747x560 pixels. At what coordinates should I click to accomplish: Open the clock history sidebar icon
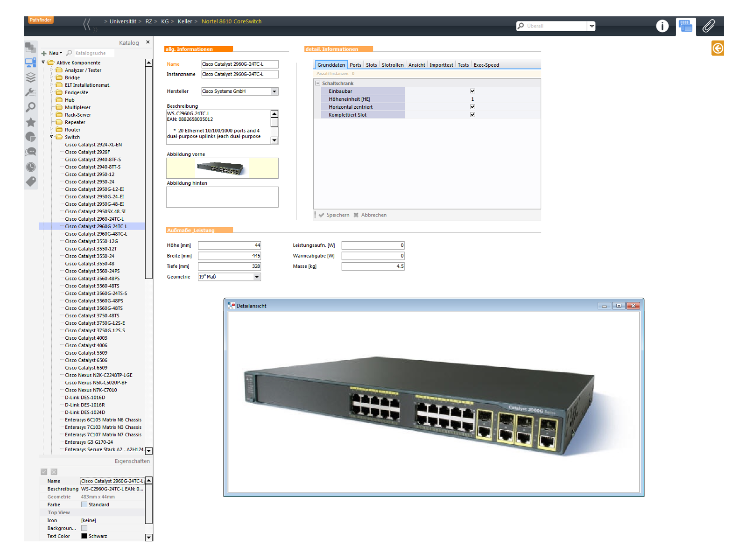31,167
